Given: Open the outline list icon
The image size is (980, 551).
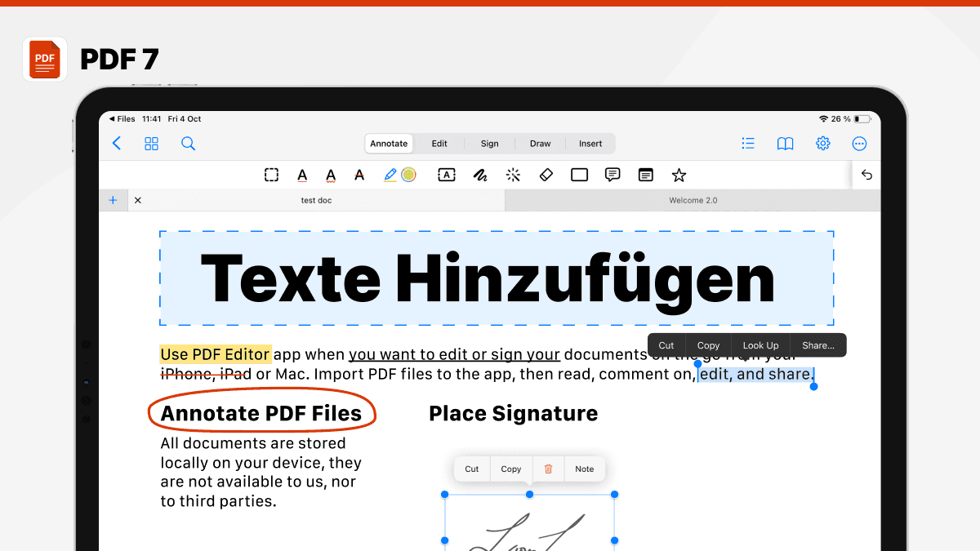Looking at the screenshot, I should tap(748, 144).
